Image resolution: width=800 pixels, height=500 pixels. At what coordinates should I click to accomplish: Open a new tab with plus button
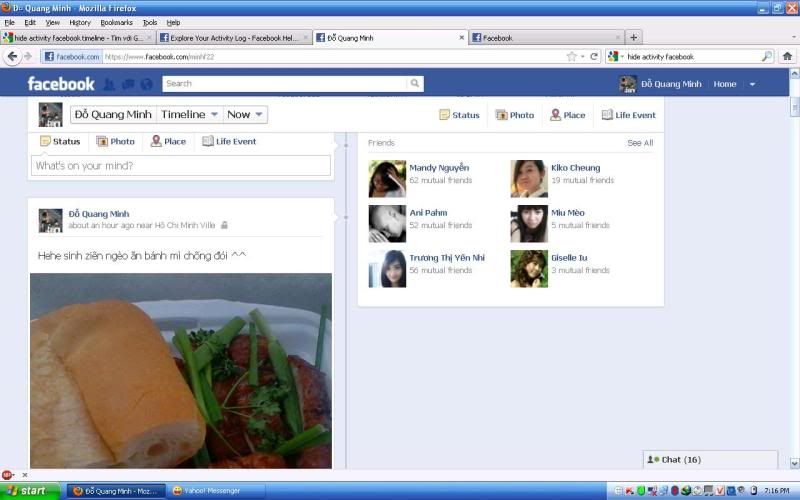(x=634, y=37)
